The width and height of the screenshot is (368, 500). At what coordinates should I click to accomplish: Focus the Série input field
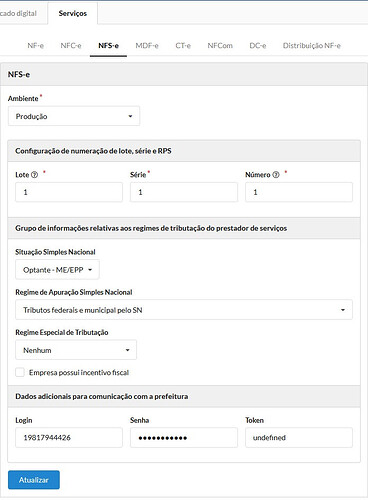[184, 192]
